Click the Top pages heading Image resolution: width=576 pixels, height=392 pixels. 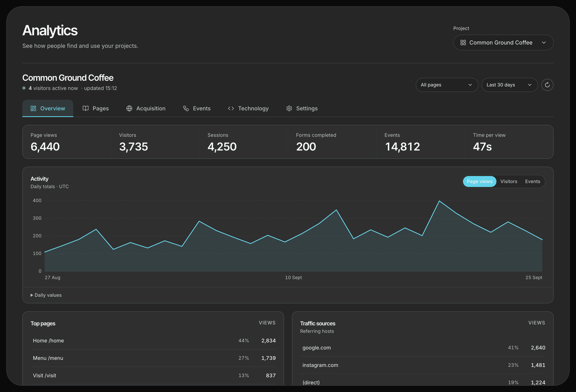(43, 323)
